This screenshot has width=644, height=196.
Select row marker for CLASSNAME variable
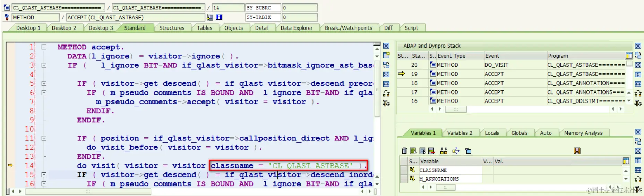point(403,170)
